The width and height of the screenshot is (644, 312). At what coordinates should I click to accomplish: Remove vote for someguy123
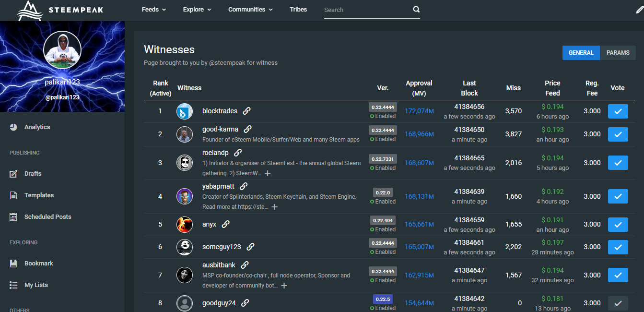tap(618, 247)
